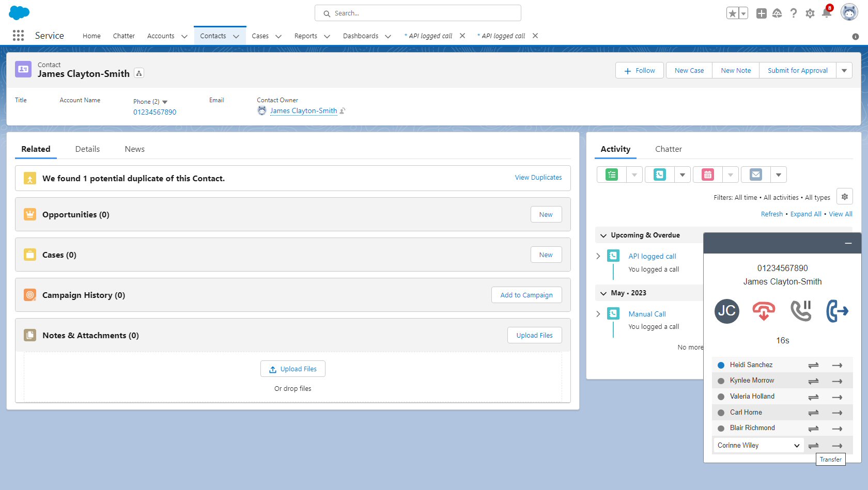This screenshot has width=868, height=490.
Task: Click the blue transfer call phone icon
Action: pos(838,311)
